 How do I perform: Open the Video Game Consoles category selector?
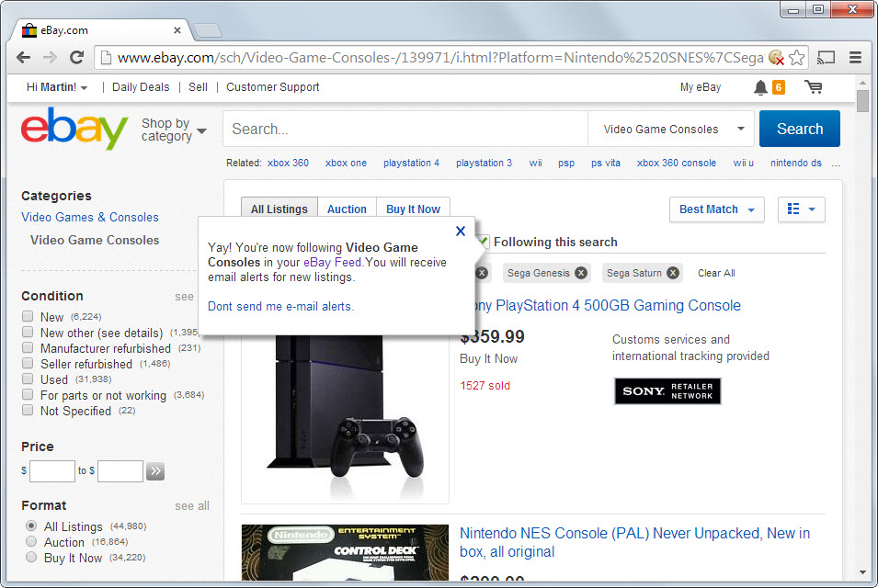pyautogui.click(x=671, y=130)
